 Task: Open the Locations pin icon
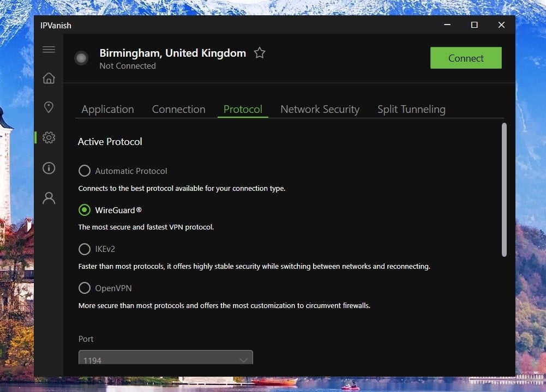(x=49, y=107)
